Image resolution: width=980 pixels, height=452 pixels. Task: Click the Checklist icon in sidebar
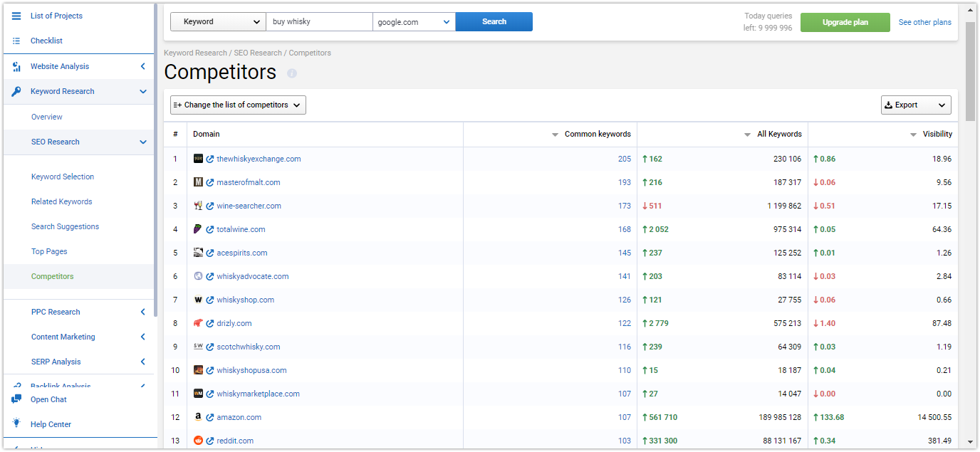(x=16, y=41)
